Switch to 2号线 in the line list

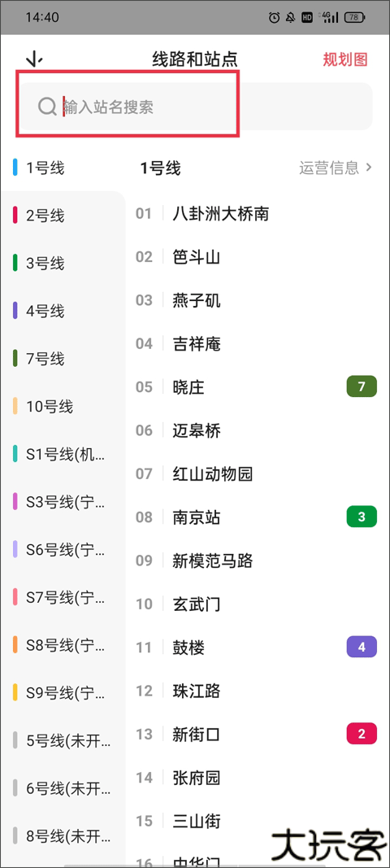tap(62, 216)
